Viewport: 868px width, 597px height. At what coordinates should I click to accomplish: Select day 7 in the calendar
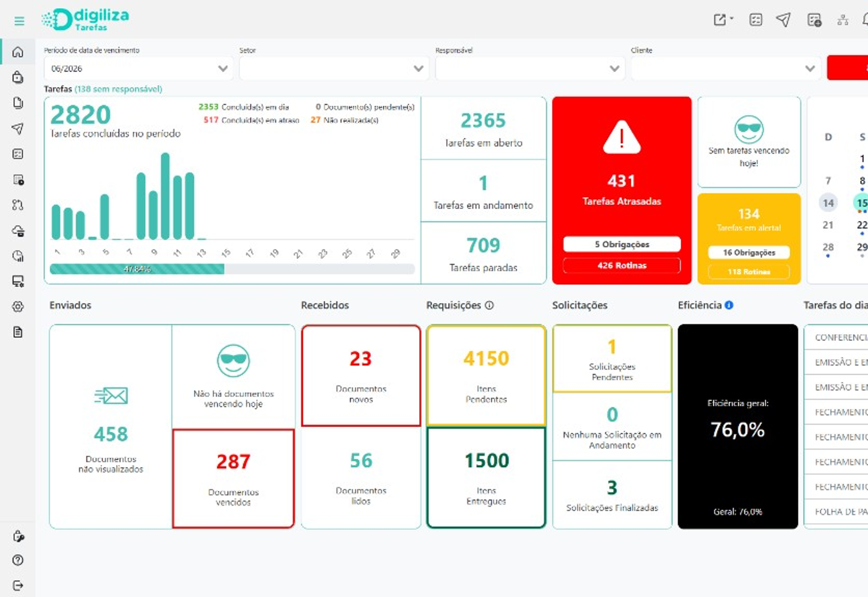tap(828, 181)
